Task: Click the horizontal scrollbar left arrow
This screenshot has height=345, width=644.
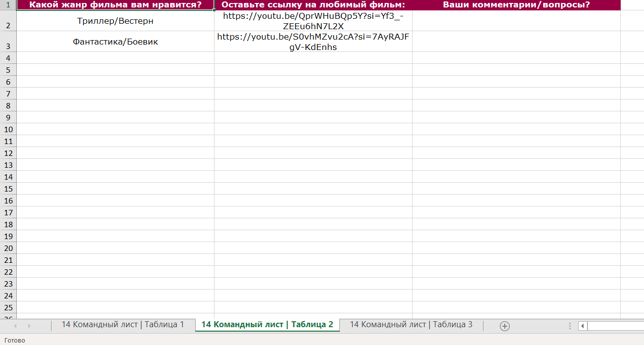Action: pos(583,326)
